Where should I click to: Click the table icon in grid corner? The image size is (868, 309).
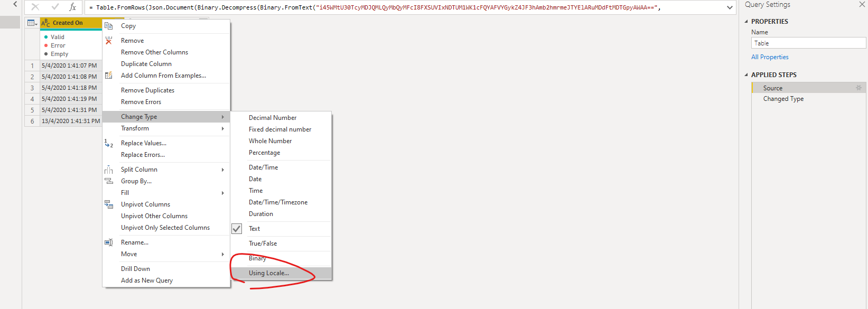pos(32,23)
